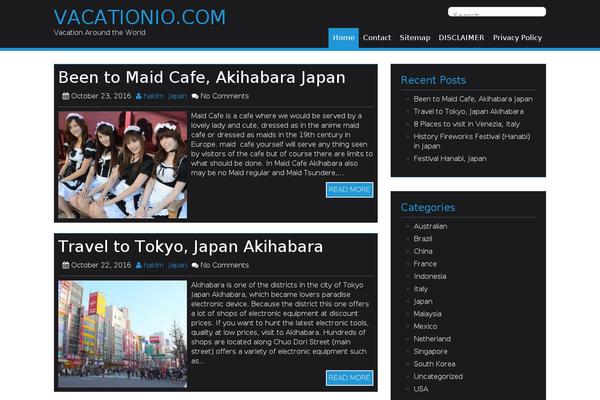The image size is (600, 400).
Task: Select the Uncategorized category
Action: (x=438, y=377)
